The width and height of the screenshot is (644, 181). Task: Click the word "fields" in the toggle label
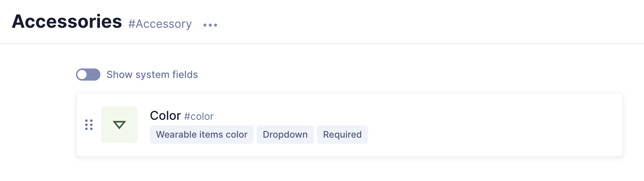[185, 75]
